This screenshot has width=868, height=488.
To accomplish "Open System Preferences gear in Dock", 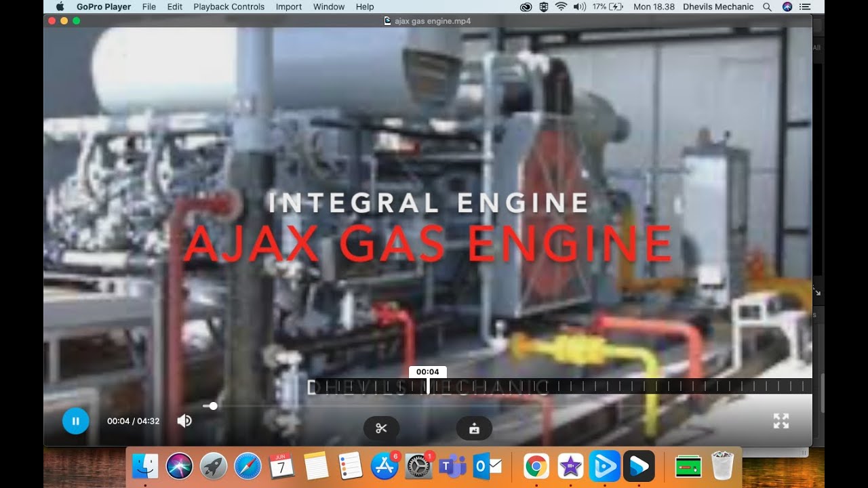I will click(x=419, y=466).
